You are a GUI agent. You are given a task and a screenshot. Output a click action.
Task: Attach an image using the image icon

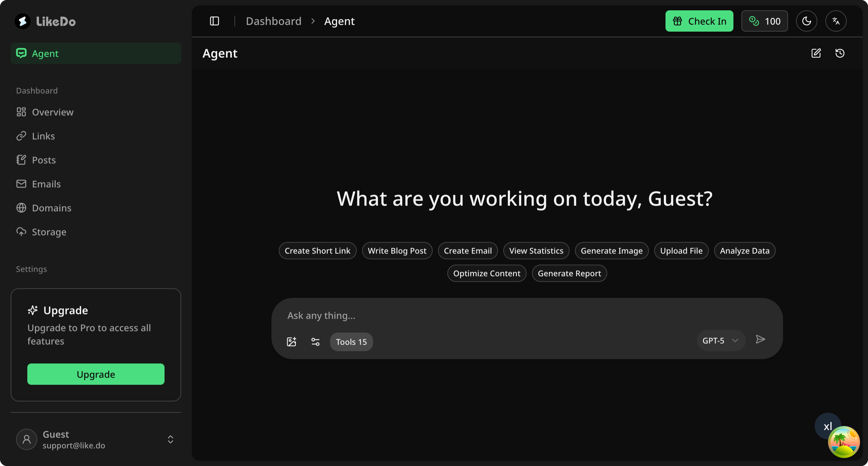tap(291, 341)
